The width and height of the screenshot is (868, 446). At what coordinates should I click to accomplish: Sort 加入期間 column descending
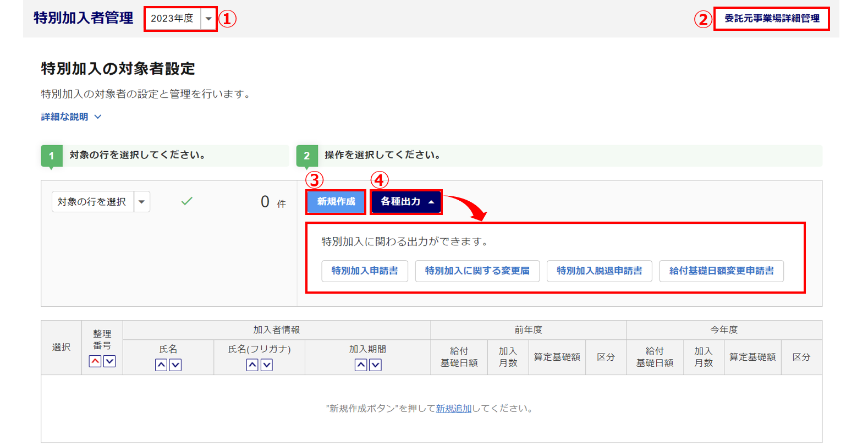pyautogui.click(x=375, y=365)
